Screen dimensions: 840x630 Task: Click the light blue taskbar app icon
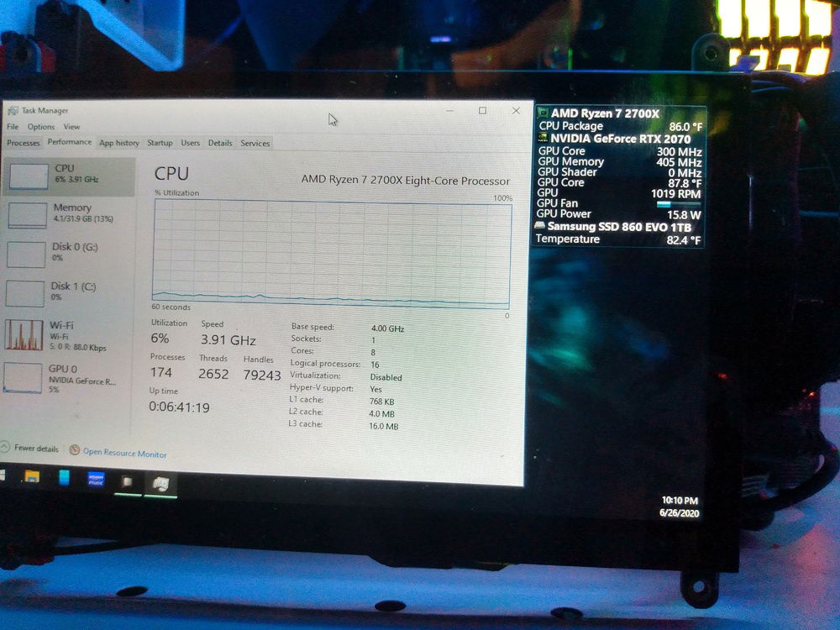click(x=64, y=478)
